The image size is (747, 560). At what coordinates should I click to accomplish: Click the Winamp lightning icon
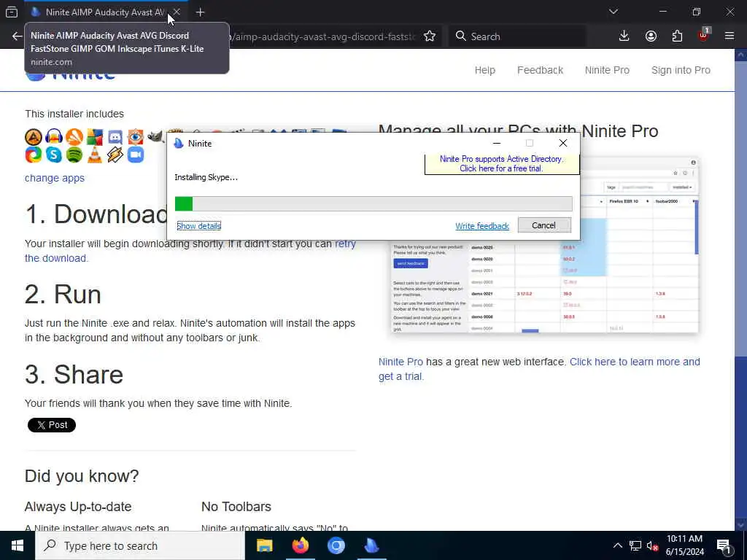(x=115, y=155)
